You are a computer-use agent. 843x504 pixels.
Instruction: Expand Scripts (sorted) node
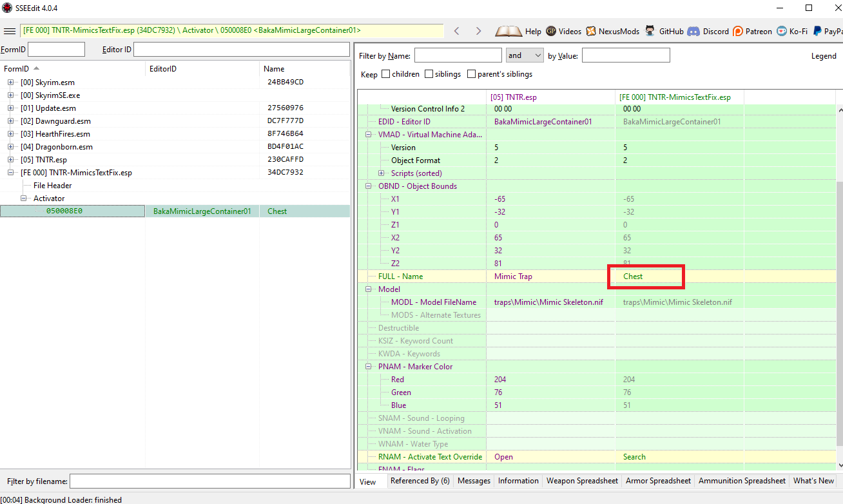pyautogui.click(x=382, y=173)
